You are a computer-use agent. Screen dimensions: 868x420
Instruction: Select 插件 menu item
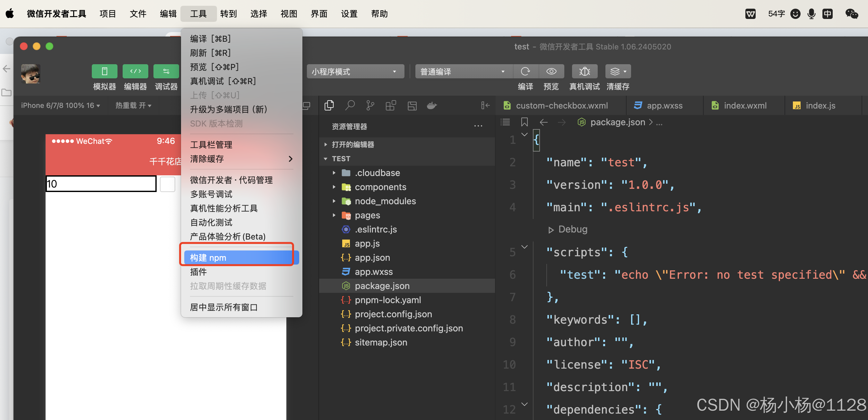point(242,272)
